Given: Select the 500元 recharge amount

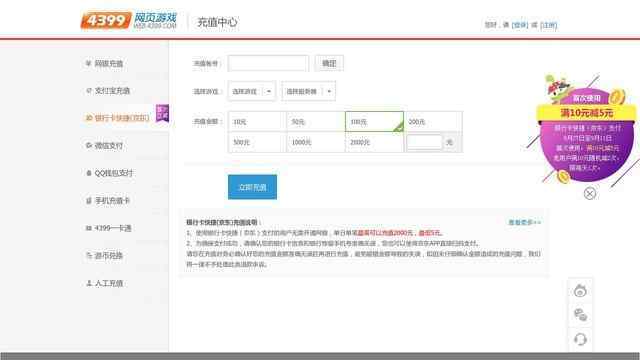Looking at the screenshot, I should (257, 142).
